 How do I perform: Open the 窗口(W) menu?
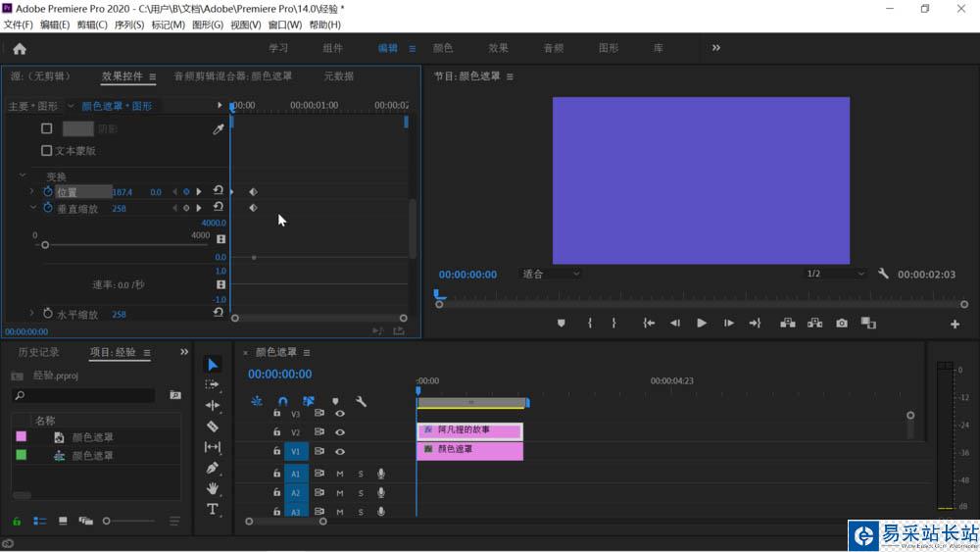tap(284, 25)
